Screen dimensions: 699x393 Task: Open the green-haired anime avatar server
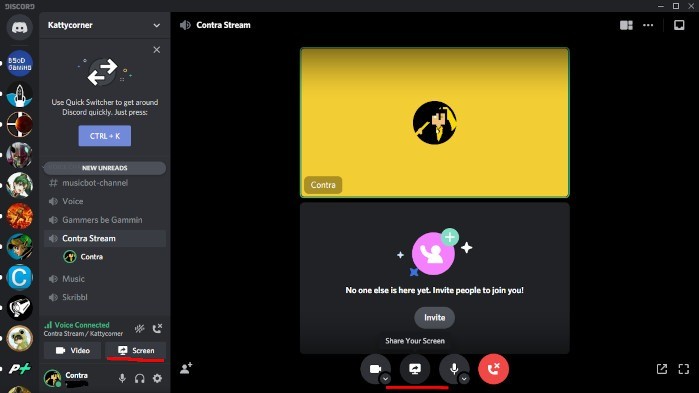19,185
